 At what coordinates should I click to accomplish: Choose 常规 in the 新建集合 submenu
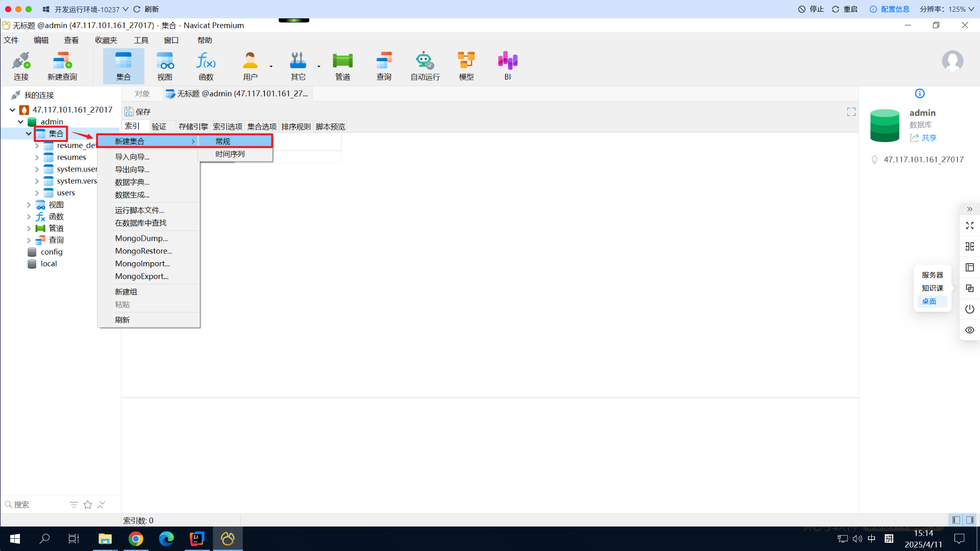tap(235, 141)
